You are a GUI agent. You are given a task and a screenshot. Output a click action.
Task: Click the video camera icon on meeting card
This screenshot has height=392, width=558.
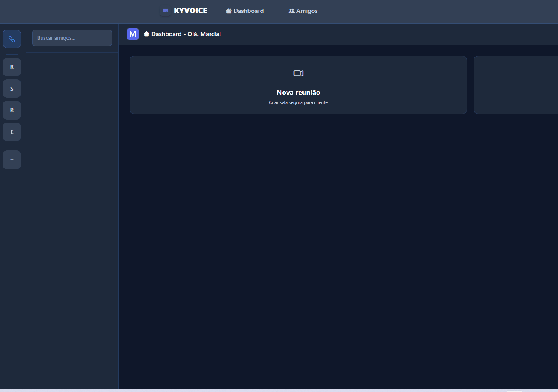coord(298,73)
